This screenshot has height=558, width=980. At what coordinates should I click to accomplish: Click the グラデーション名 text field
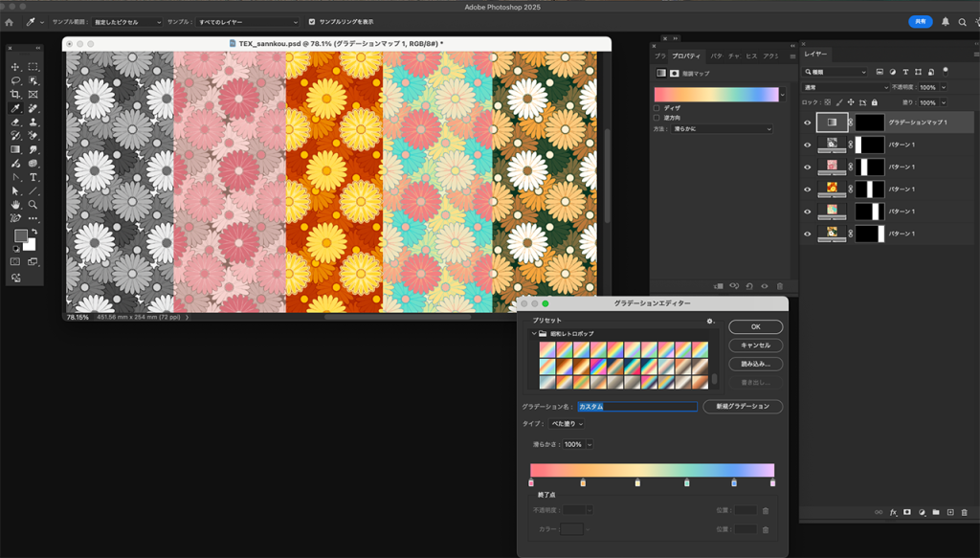point(636,407)
